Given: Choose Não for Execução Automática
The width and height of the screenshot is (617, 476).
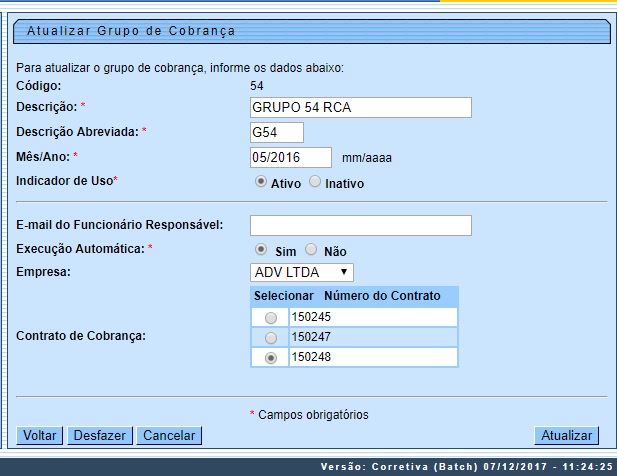Looking at the screenshot, I should pos(311,249).
